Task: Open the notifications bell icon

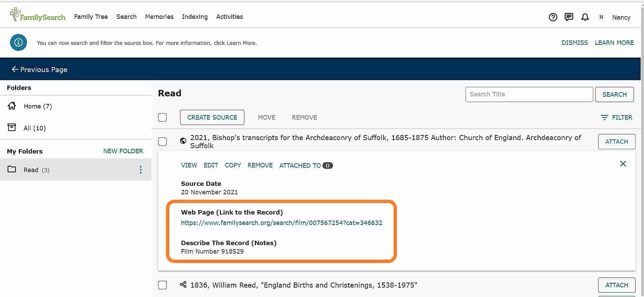Action: (x=585, y=17)
